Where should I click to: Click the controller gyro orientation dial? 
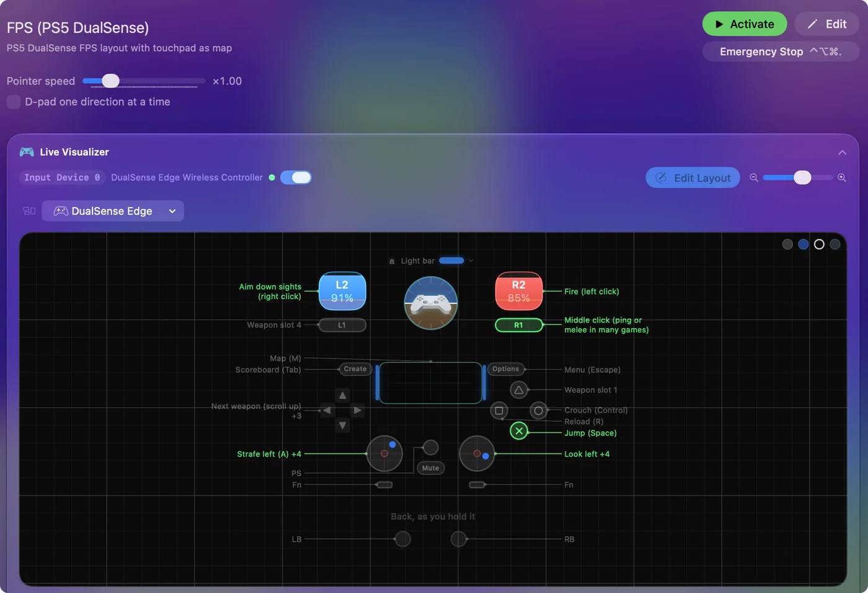click(x=431, y=303)
